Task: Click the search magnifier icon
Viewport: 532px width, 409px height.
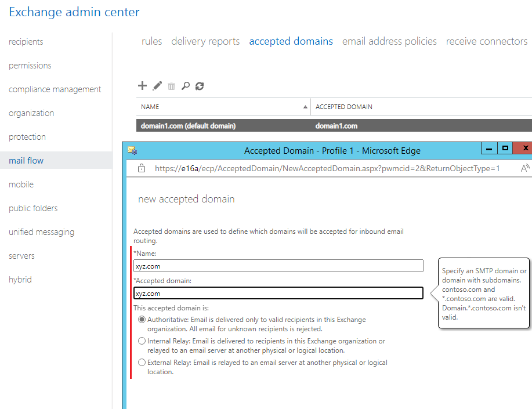Action: 185,86
